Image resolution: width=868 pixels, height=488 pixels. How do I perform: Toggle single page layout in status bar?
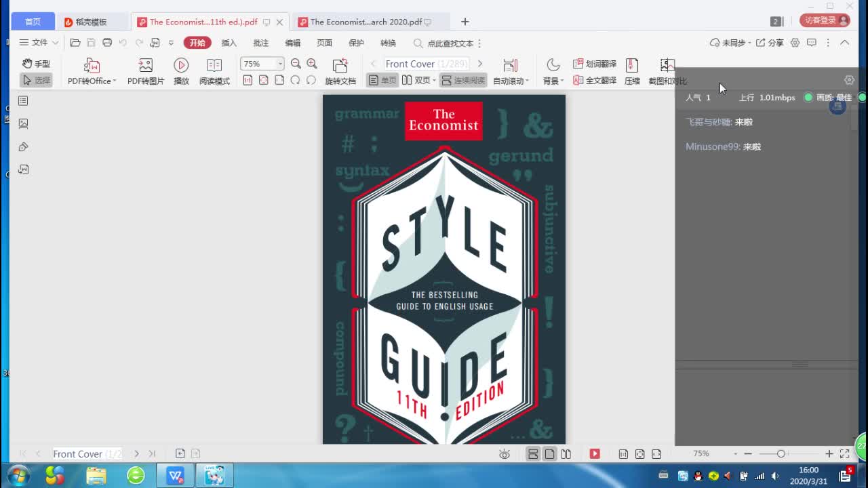click(x=550, y=454)
